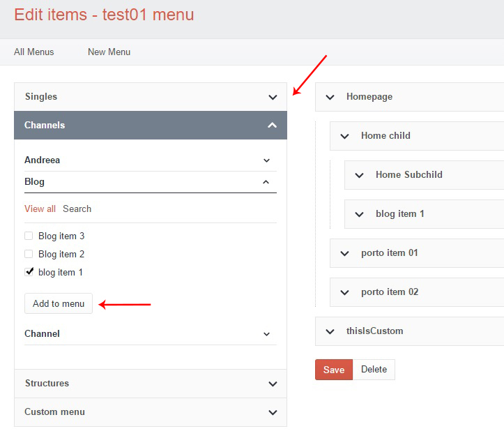
Task: Check the Blog item 3 checkbox
Action: point(29,236)
